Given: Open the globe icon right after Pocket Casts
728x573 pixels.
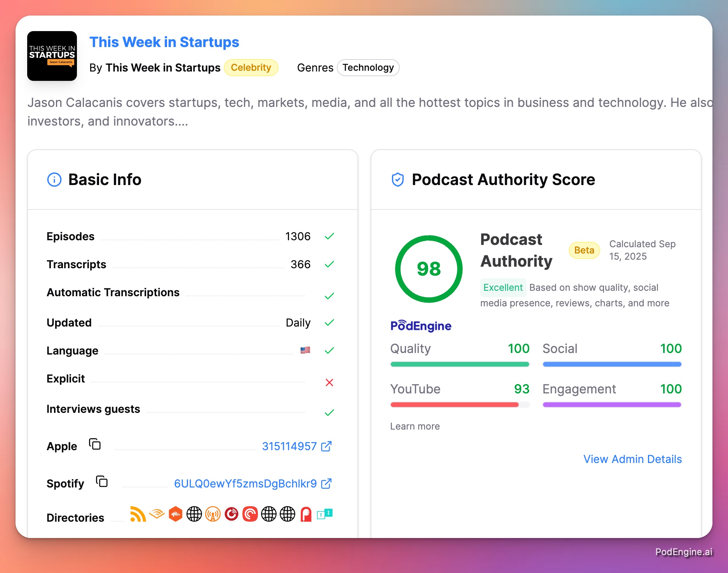Looking at the screenshot, I should pyautogui.click(x=269, y=514).
